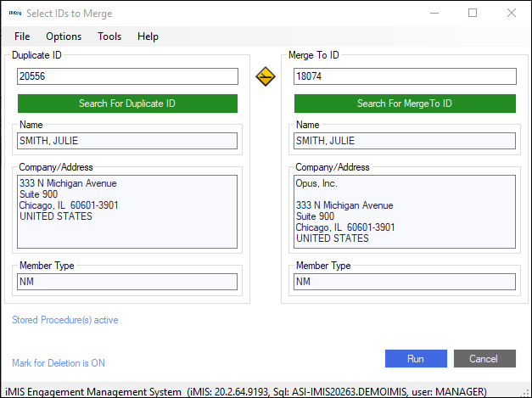532x398 pixels.
Task: Click the duplicate Company/Address text box
Action: pos(127,211)
